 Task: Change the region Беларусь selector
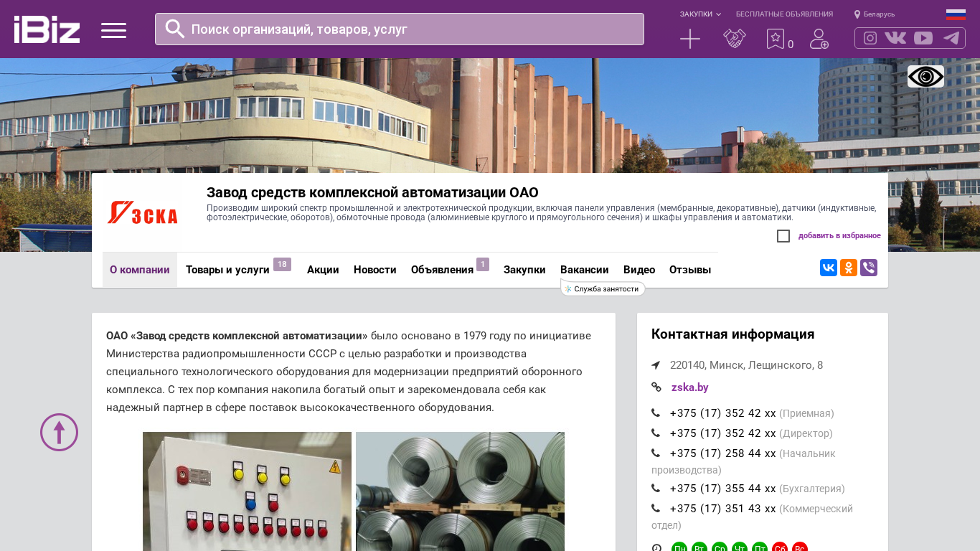pyautogui.click(x=875, y=14)
